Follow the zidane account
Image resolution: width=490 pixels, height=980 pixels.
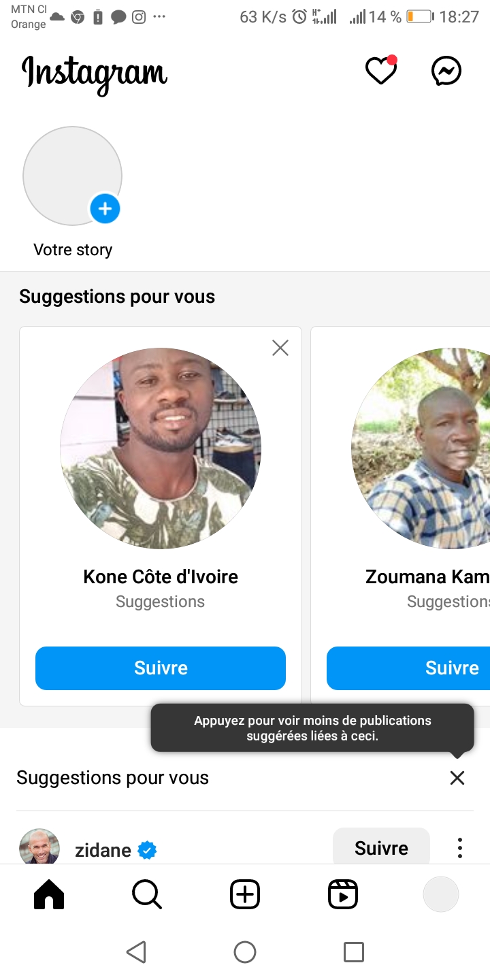[x=381, y=848]
